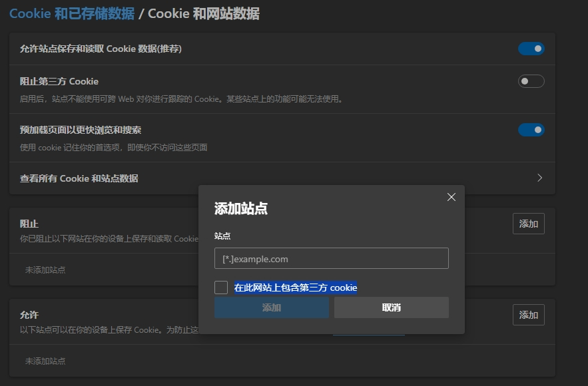
Task: Toggle 允许站点保存和读取 Cookie 数据 switch
Action: click(531, 49)
